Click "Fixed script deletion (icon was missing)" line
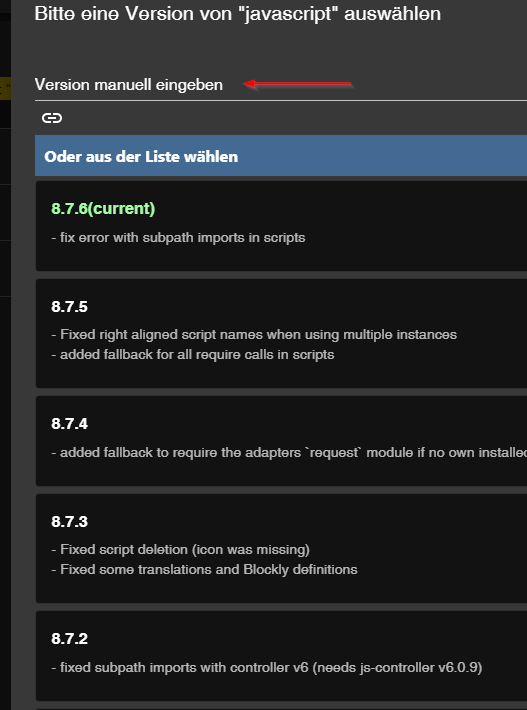The width and height of the screenshot is (527, 710). [181, 549]
